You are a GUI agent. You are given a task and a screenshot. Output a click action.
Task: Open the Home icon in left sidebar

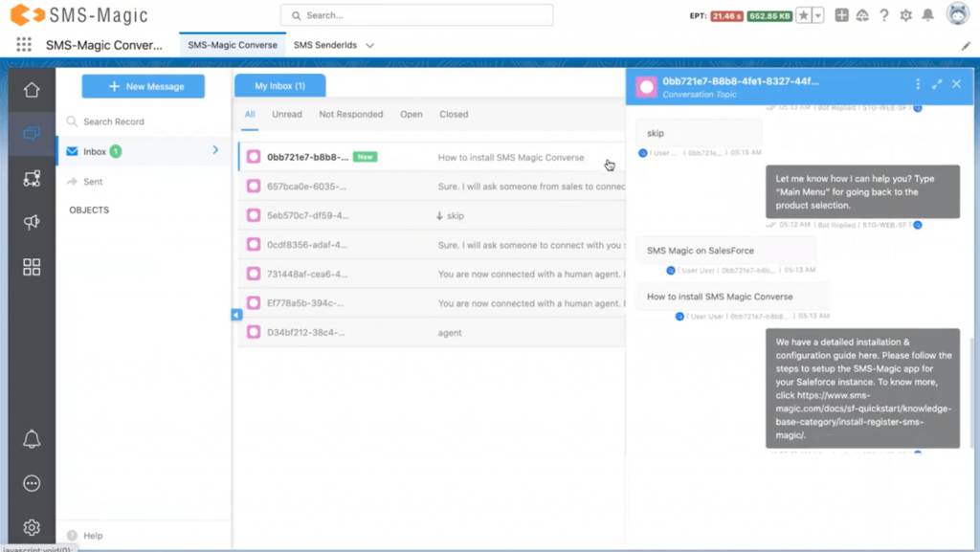pos(32,90)
